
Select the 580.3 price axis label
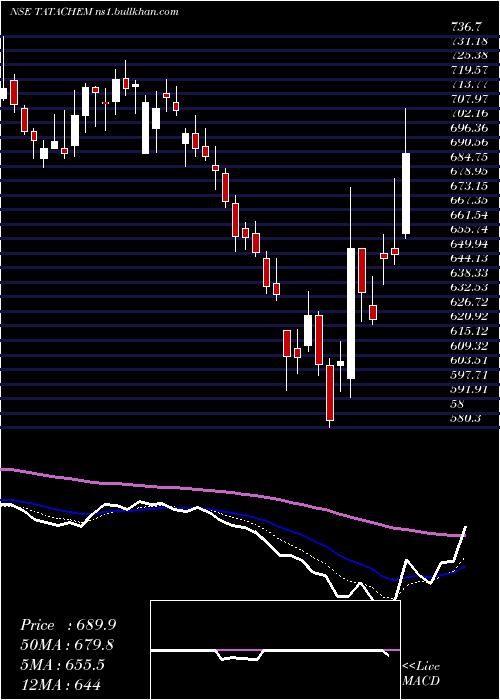(467, 418)
